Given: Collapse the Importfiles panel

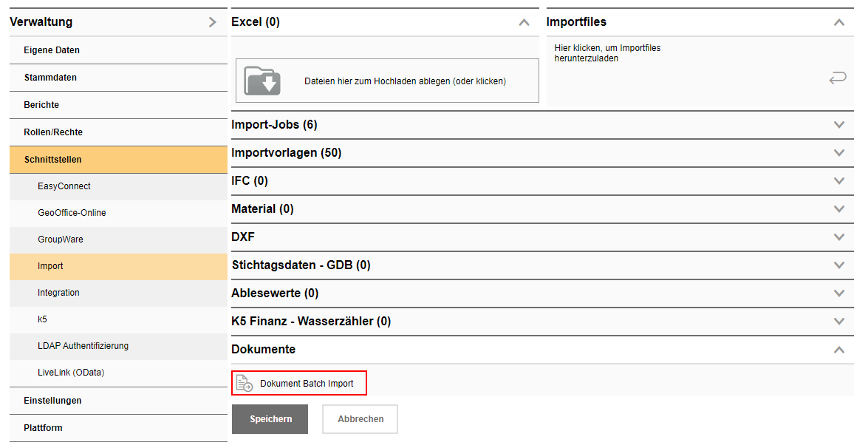Looking at the screenshot, I should [838, 22].
